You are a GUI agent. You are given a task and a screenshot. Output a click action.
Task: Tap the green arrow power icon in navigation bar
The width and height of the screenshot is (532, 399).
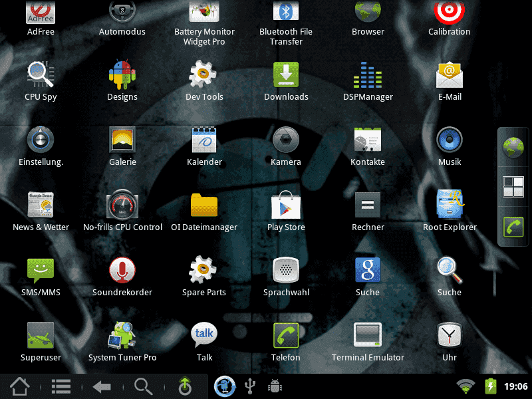(x=185, y=386)
